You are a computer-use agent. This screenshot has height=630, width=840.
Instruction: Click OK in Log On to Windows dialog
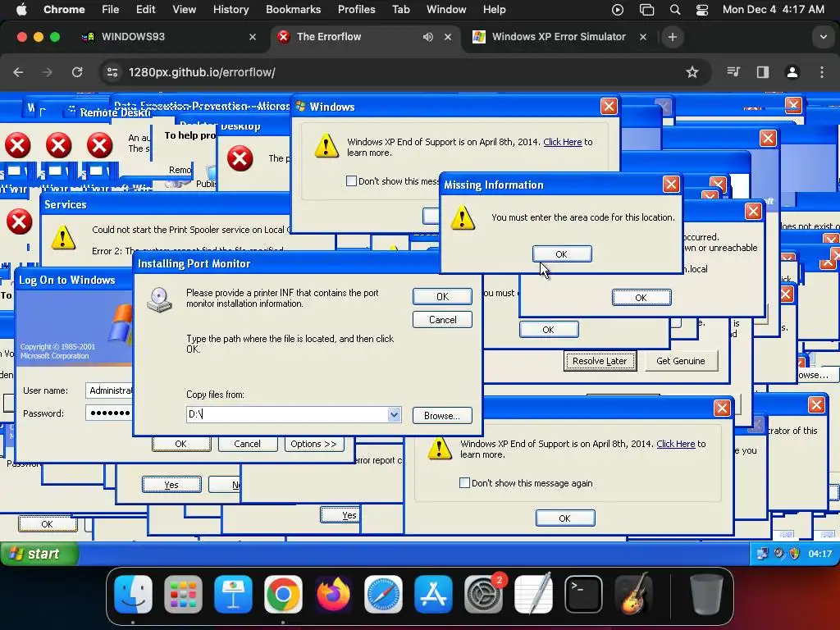click(x=181, y=444)
